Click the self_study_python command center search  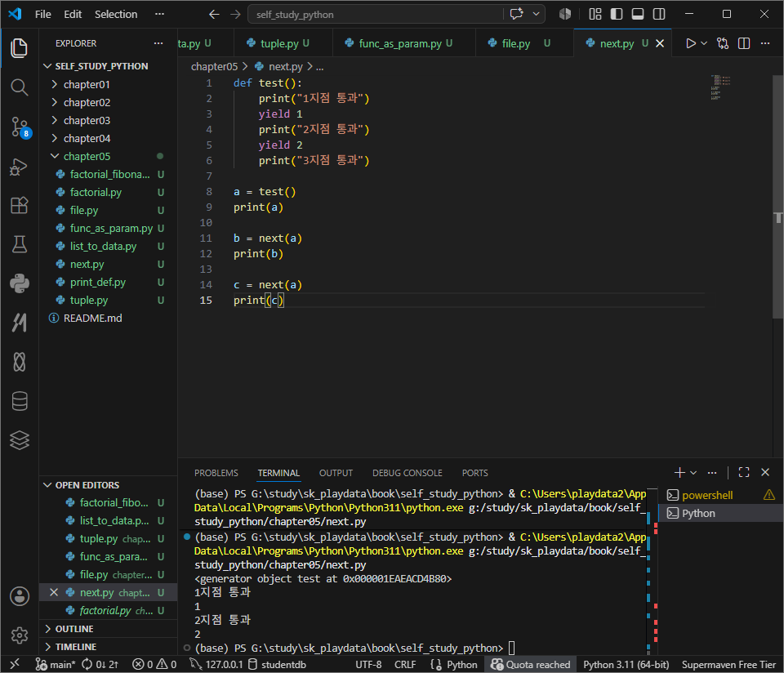click(x=375, y=15)
